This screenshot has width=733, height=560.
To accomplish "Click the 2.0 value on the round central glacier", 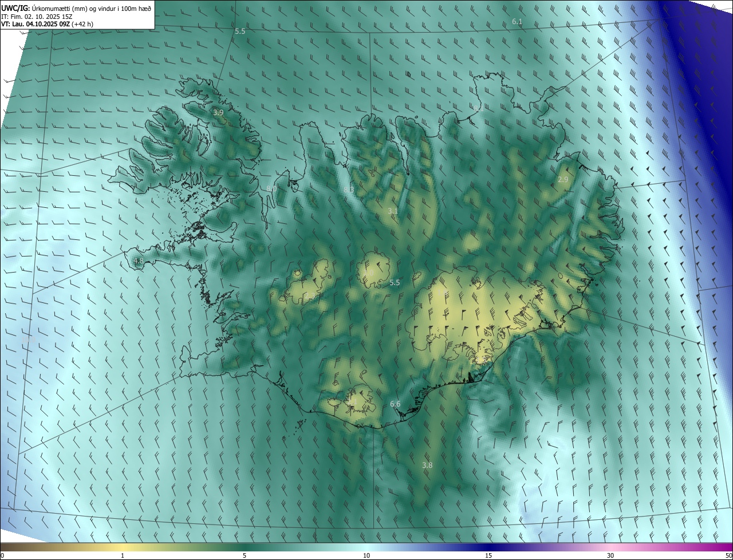I will (x=369, y=273).
